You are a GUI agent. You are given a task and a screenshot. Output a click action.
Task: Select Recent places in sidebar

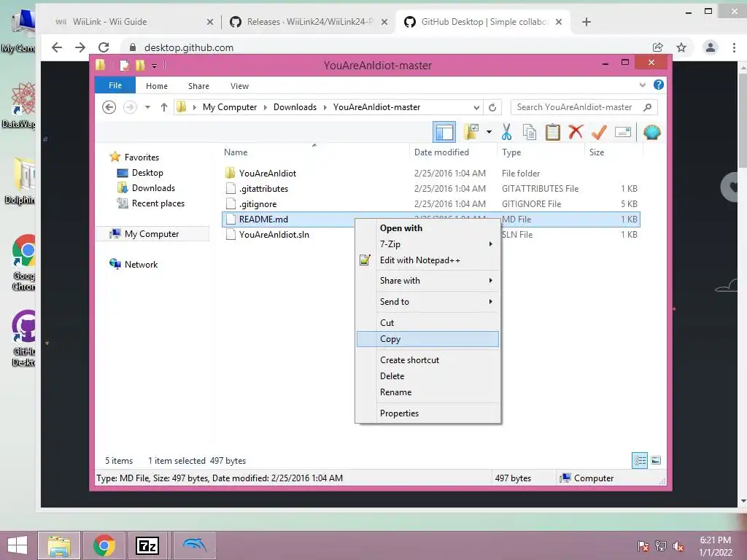(x=158, y=203)
